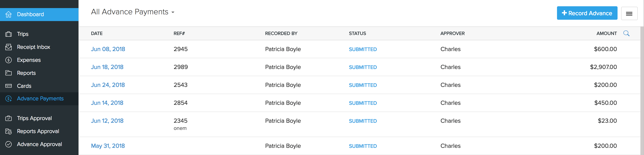The width and height of the screenshot is (644, 155).
Task: Click the Expenses dollar icon
Action: click(9, 60)
